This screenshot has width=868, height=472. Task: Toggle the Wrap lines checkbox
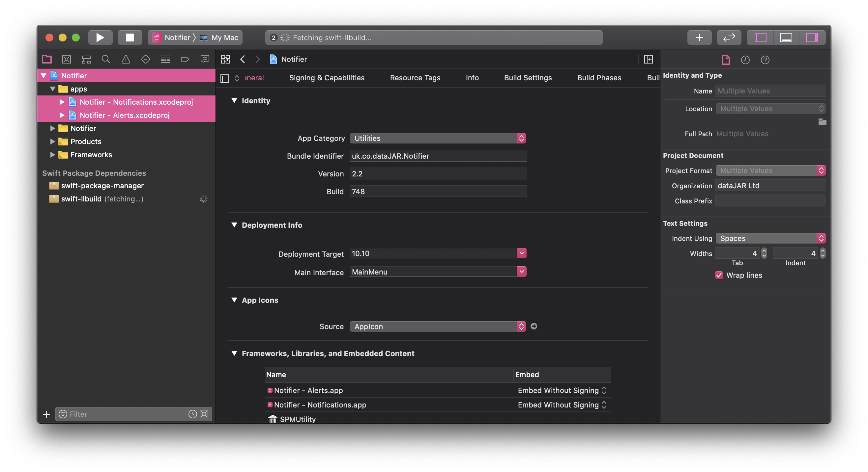tap(719, 275)
